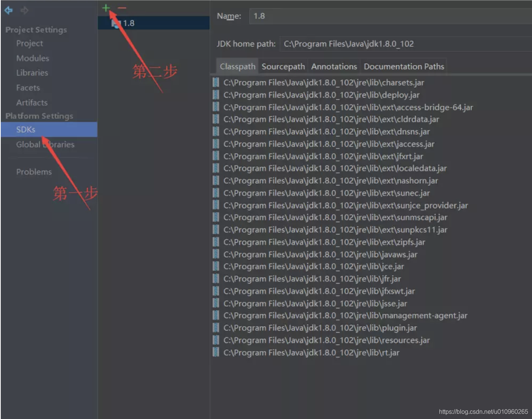Select the charsets.jar classpath entry
This screenshot has height=419, width=532.
click(324, 82)
